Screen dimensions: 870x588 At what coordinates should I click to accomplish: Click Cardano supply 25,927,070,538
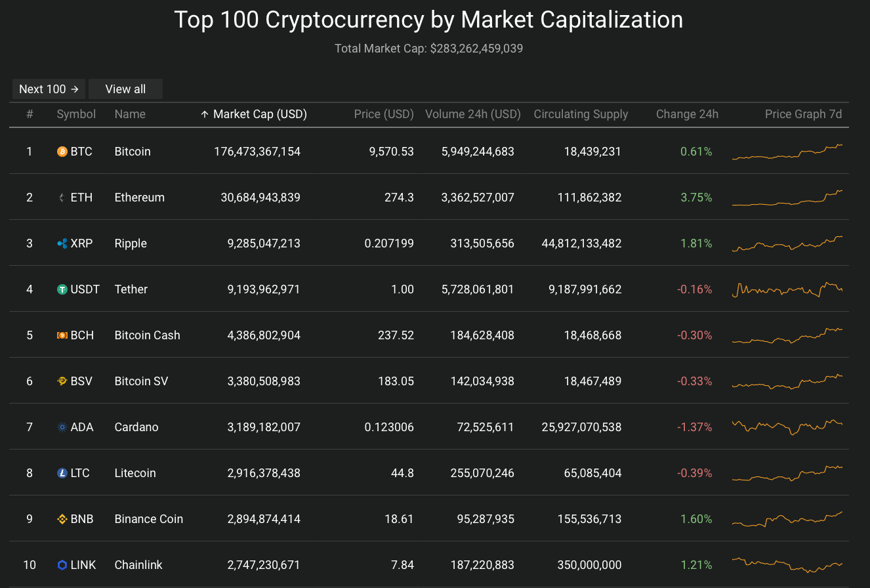coord(581,427)
